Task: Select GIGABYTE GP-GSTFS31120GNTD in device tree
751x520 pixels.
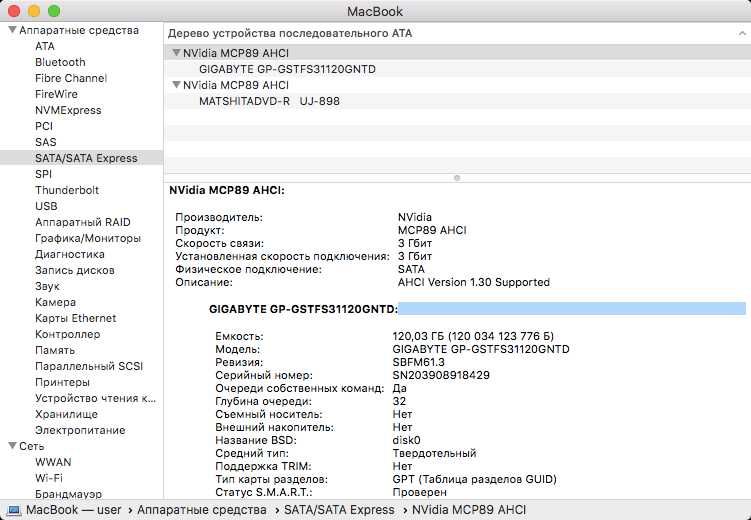Action: [287, 69]
